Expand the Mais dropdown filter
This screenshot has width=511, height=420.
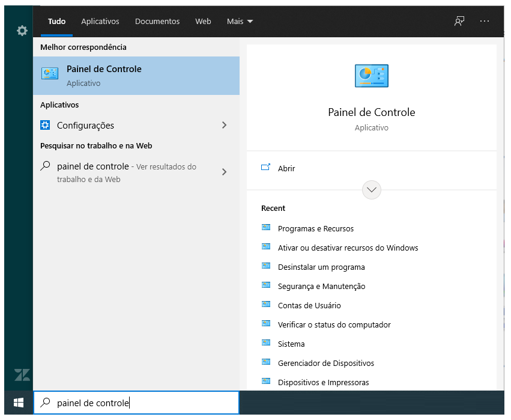point(240,22)
